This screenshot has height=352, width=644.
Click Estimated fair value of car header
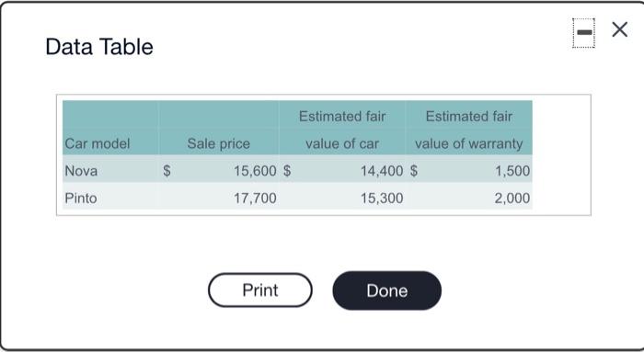coord(342,130)
